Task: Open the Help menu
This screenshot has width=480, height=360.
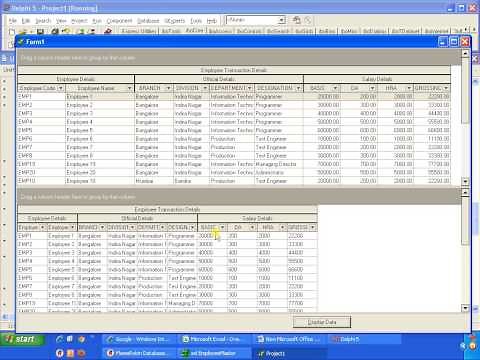Action: 212,21
